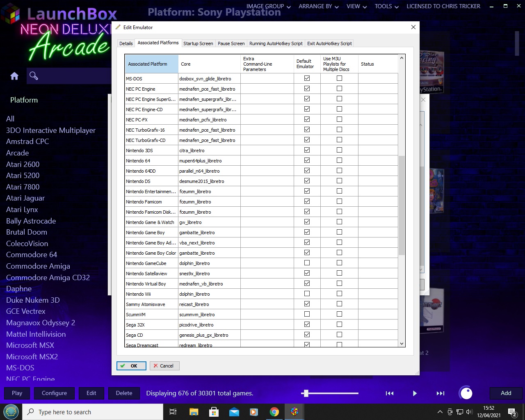This screenshot has width=525, height=420.
Task: Click the round spinner icon beside Add
Action: 466,393
